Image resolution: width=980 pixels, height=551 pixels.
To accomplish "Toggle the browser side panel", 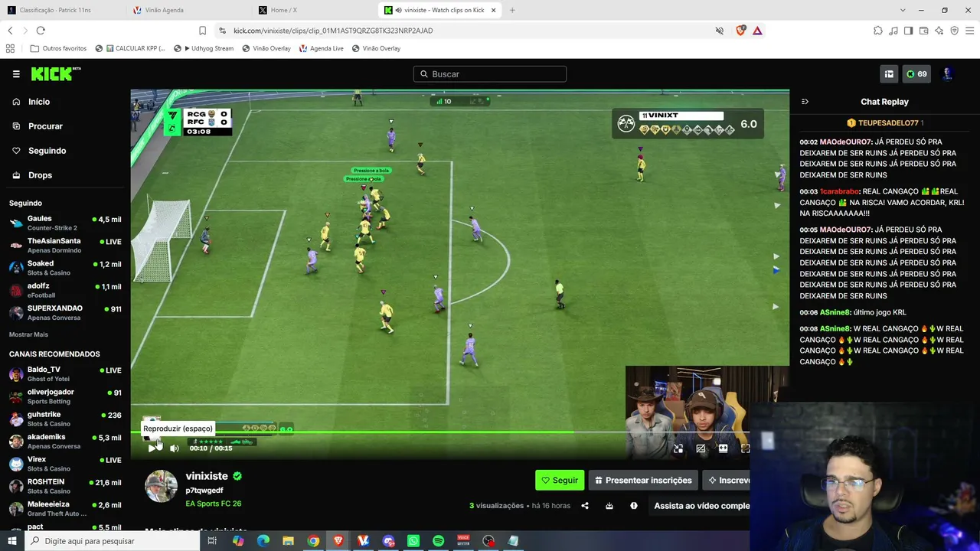I will point(908,31).
